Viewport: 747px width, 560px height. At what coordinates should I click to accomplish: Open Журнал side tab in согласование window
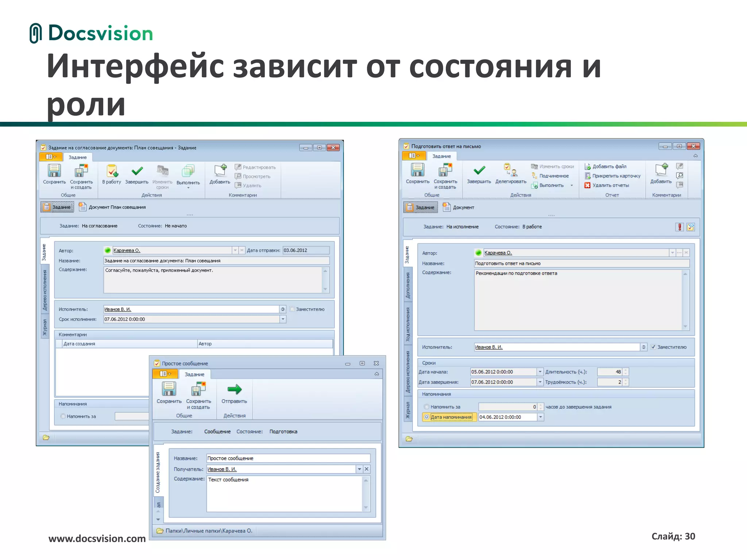pyautogui.click(x=45, y=327)
